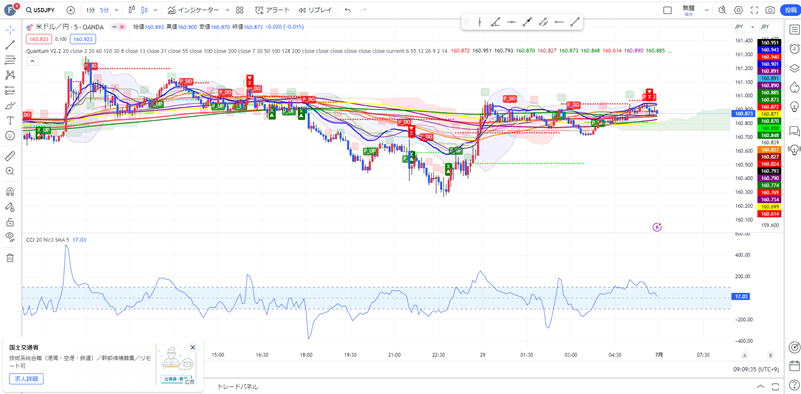The width and height of the screenshot is (801, 394).
Task: Toggle lock all drawings
Action: pyautogui.click(x=10, y=222)
